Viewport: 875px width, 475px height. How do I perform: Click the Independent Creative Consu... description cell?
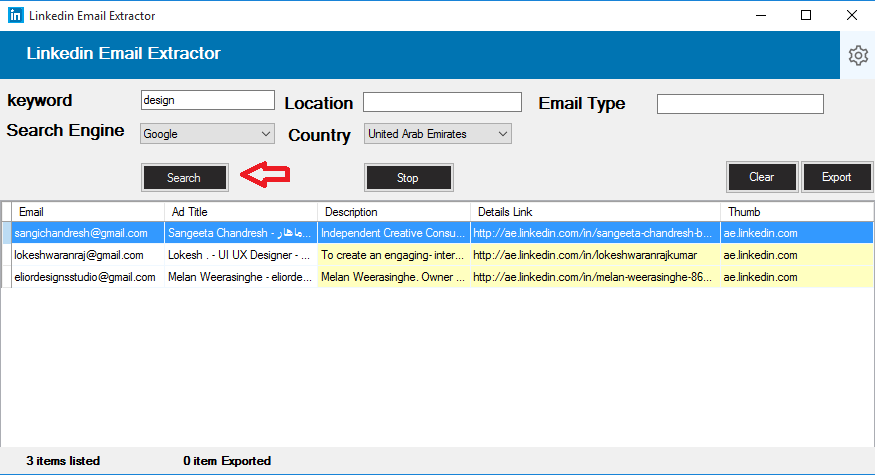[x=394, y=233]
